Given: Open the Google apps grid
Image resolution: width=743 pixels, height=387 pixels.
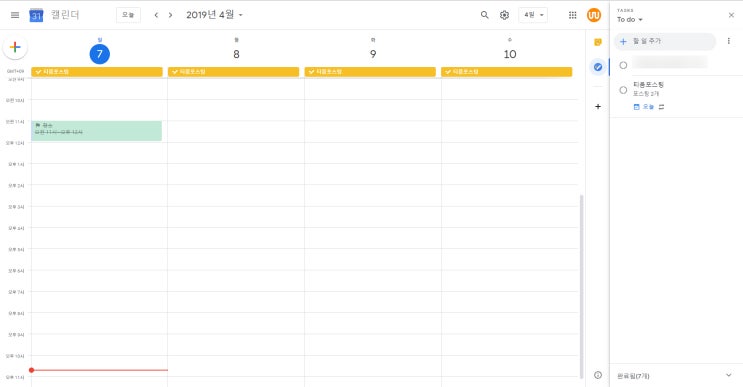Looking at the screenshot, I should (572, 15).
